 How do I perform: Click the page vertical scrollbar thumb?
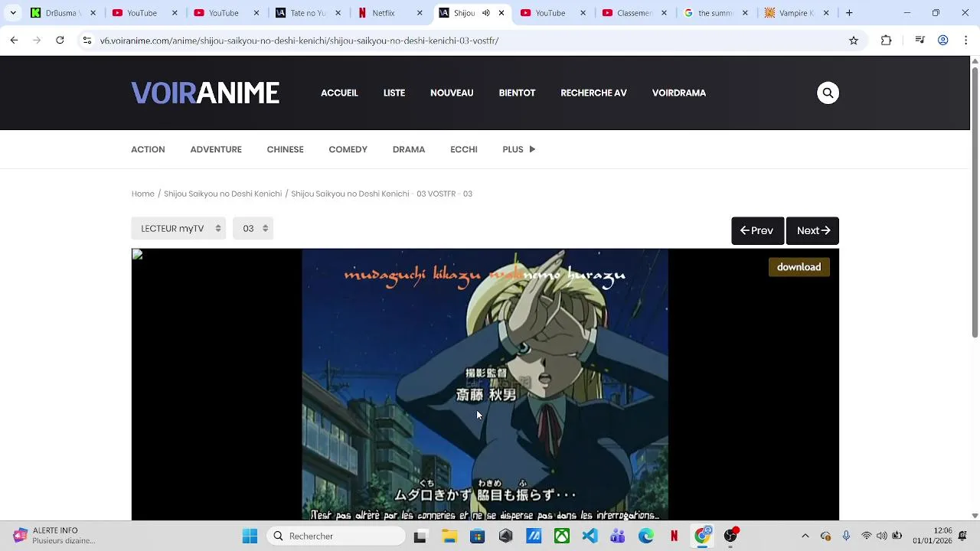pos(975,204)
